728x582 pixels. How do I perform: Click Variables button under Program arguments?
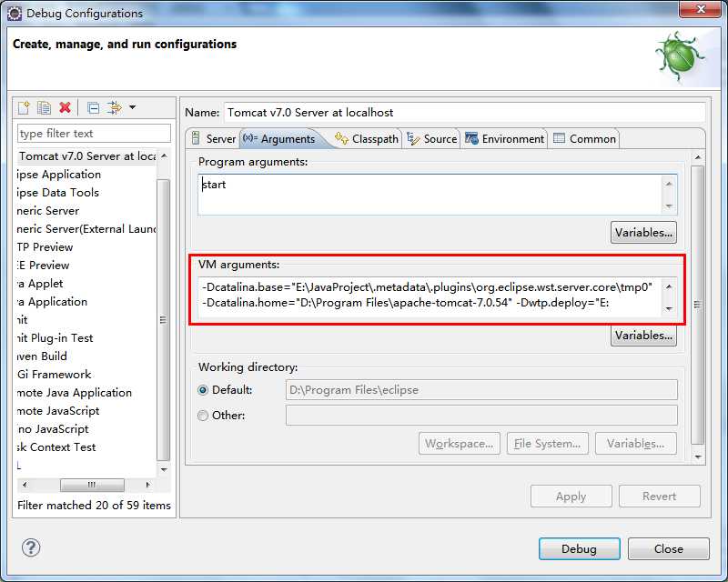tap(643, 233)
